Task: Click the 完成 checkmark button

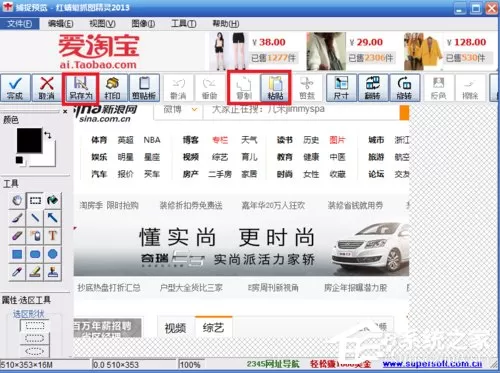Action: pos(15,88)
